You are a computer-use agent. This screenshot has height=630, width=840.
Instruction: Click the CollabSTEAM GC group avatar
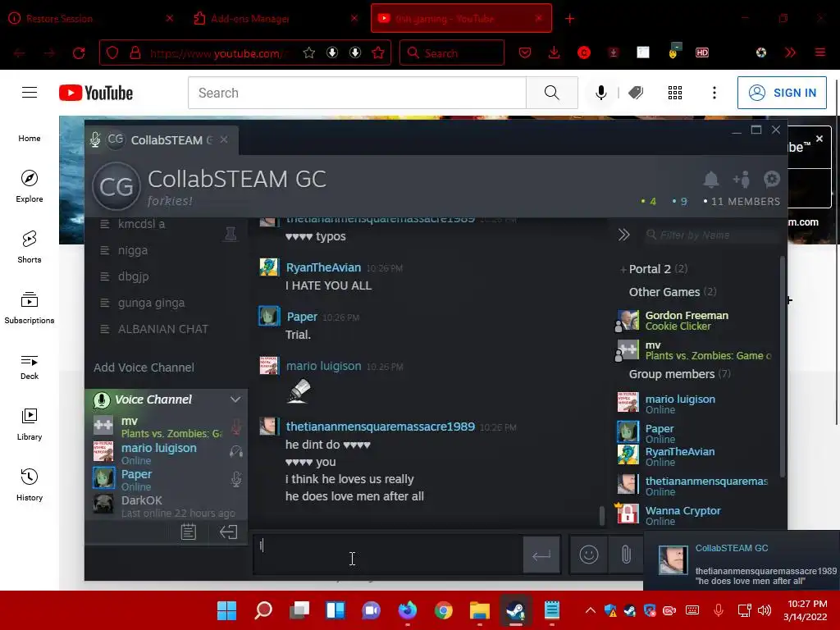coord(116,186)
